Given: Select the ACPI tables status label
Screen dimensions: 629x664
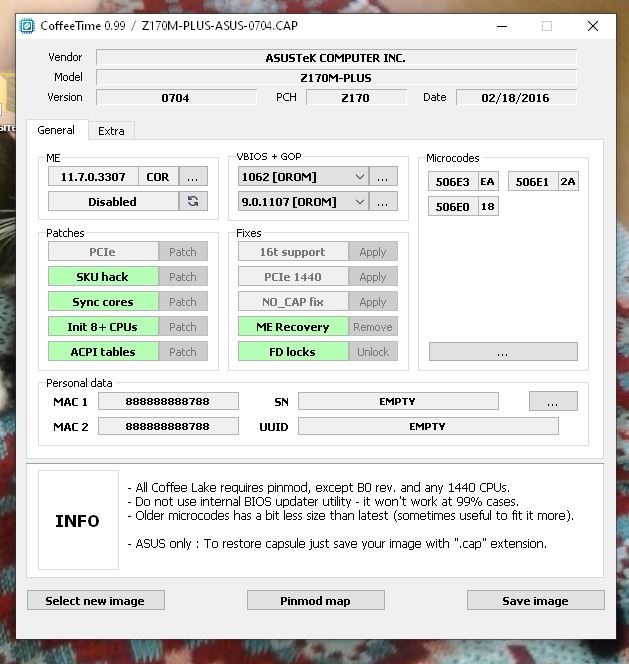Looking at the screenshot, I should click(x=103, y=351).
